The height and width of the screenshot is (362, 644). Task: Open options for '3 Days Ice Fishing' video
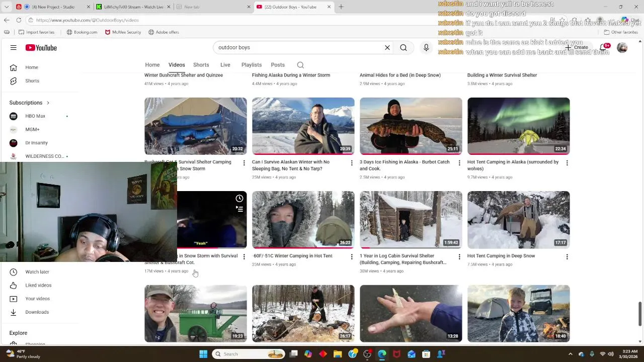coord(459,163)
